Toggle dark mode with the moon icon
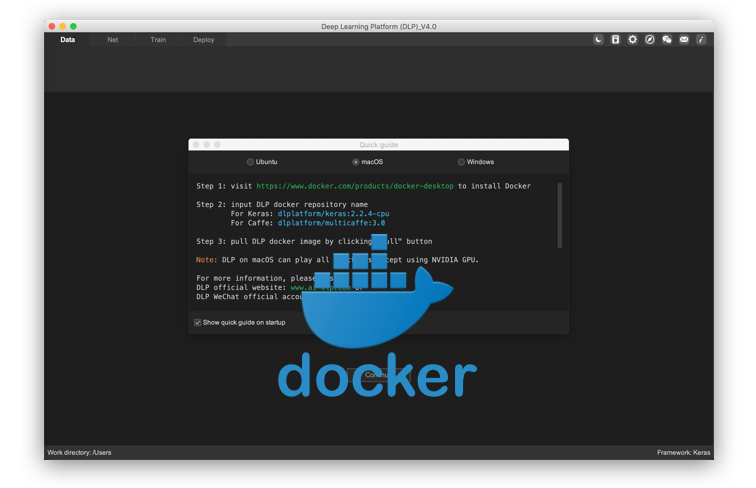756x488 pixels. [598, 40]
